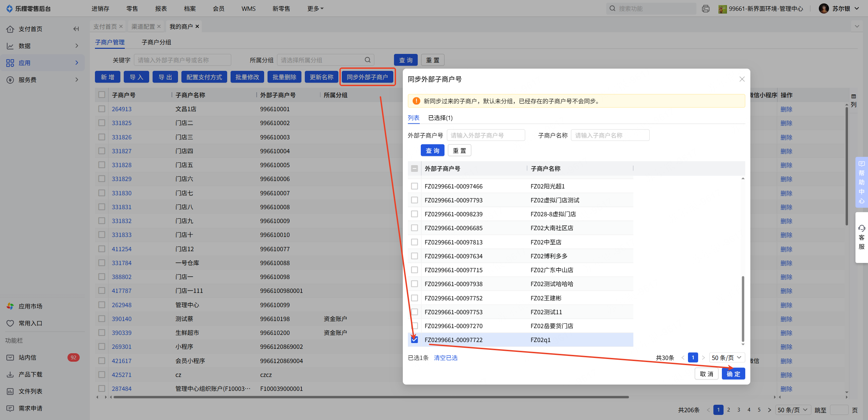Switch to the 已选择(1) tab
868x420 pixels.
pos(440,118)
